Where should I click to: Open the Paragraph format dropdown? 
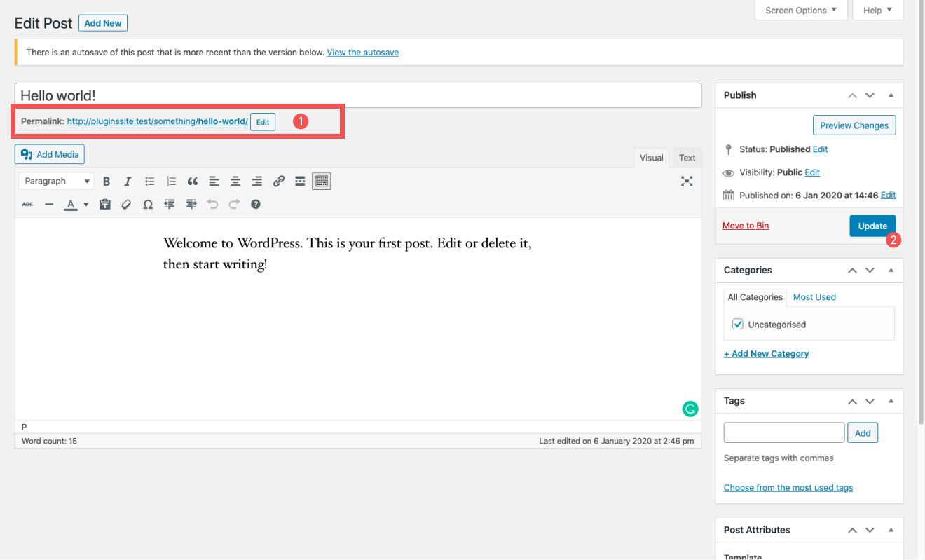tap(56, 181)
